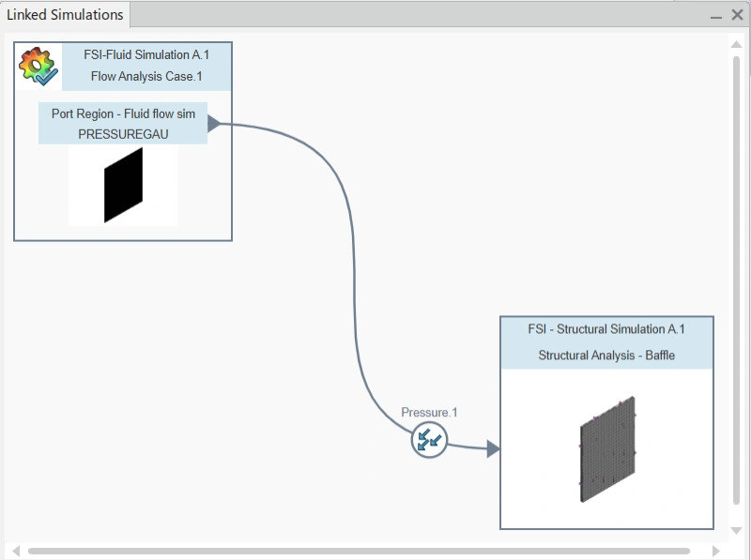Click the Pressure.1 text label
Screen dimensions: 751x560
click(x=429, y=413)
